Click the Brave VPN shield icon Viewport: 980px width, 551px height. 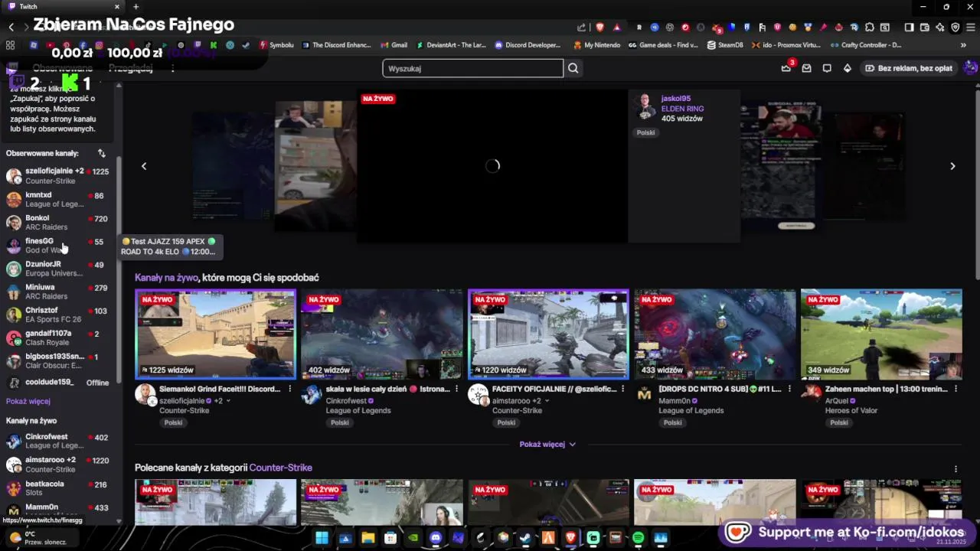[955, 28]
